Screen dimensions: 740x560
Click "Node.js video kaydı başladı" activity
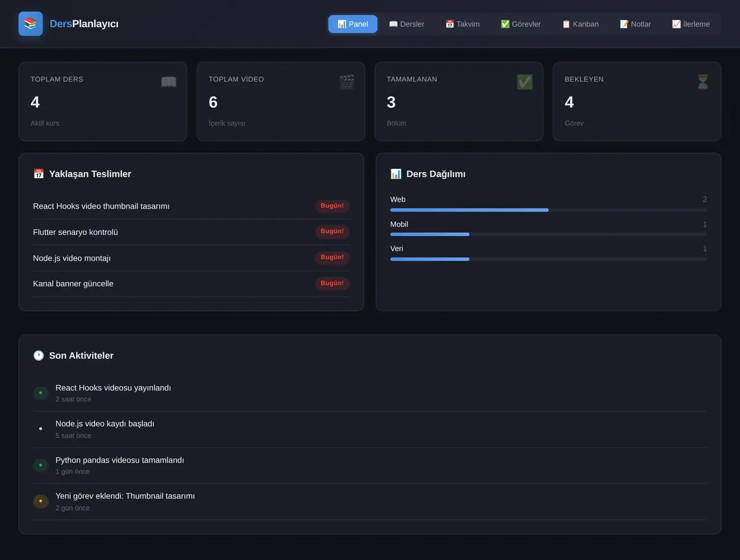[x=105, y=424]
